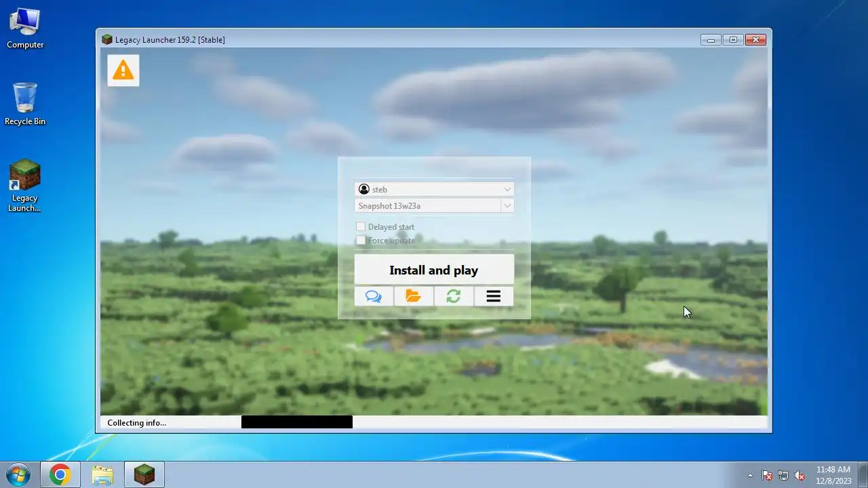Click the muted volume tray icon
The height and width of the screenshot is (488, 868).
click(x=800, y=475)
